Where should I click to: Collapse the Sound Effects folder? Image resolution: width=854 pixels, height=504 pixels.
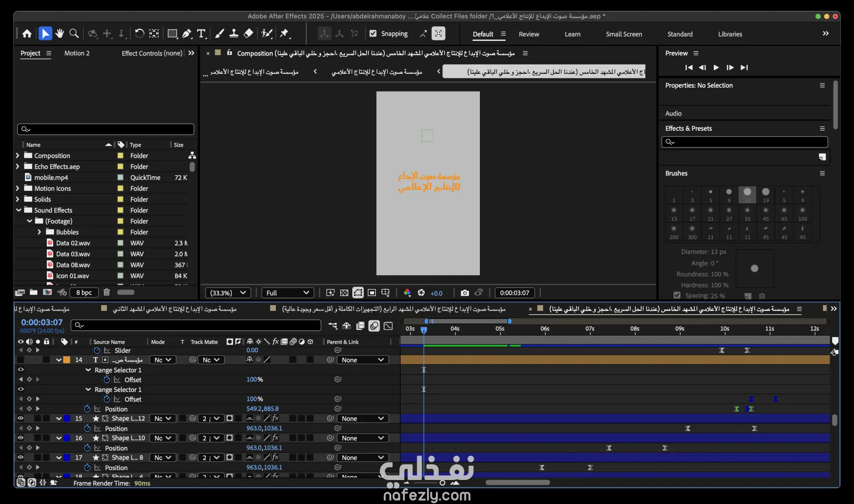tap(19, 210)
